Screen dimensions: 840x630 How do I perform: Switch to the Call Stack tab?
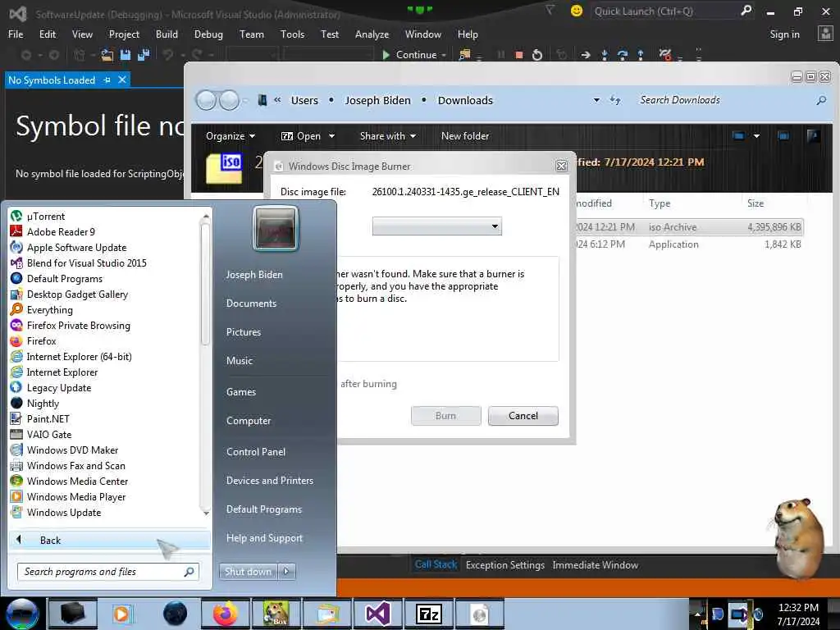coord(436,564)
